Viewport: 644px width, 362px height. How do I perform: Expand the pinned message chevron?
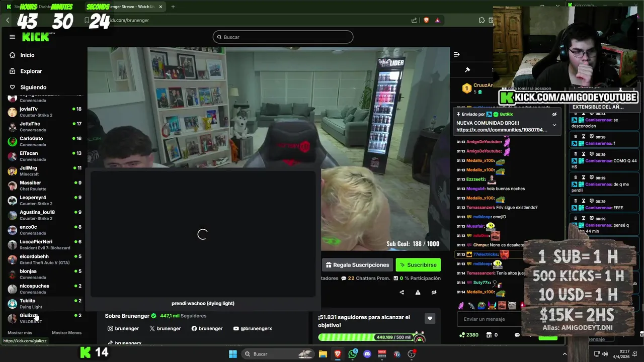(x=554, y=125)
